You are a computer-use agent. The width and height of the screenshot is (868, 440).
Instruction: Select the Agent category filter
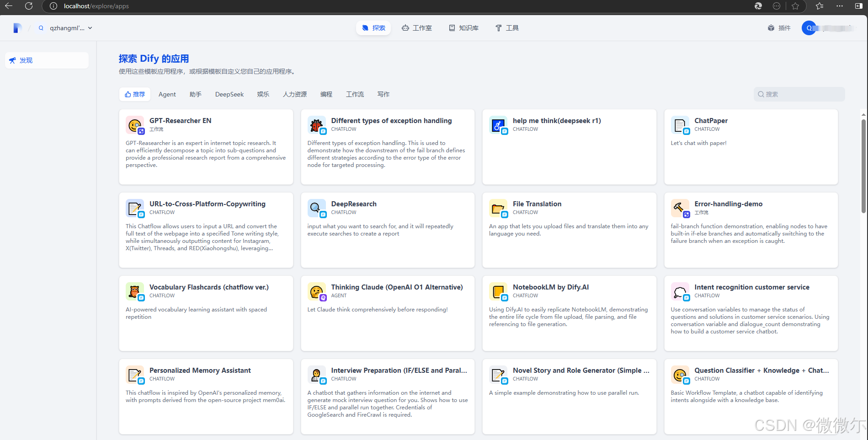coord(167,94)
